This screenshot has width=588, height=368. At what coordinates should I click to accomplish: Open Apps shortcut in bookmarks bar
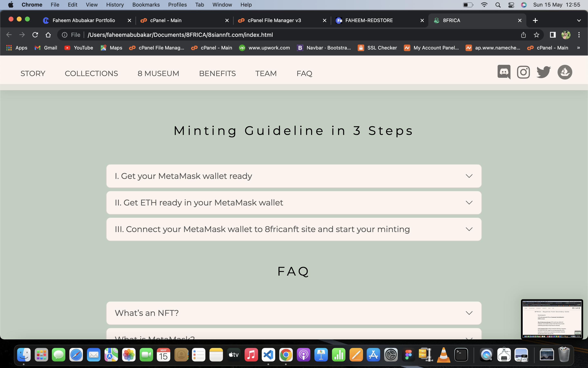click(x=17, y=48)
